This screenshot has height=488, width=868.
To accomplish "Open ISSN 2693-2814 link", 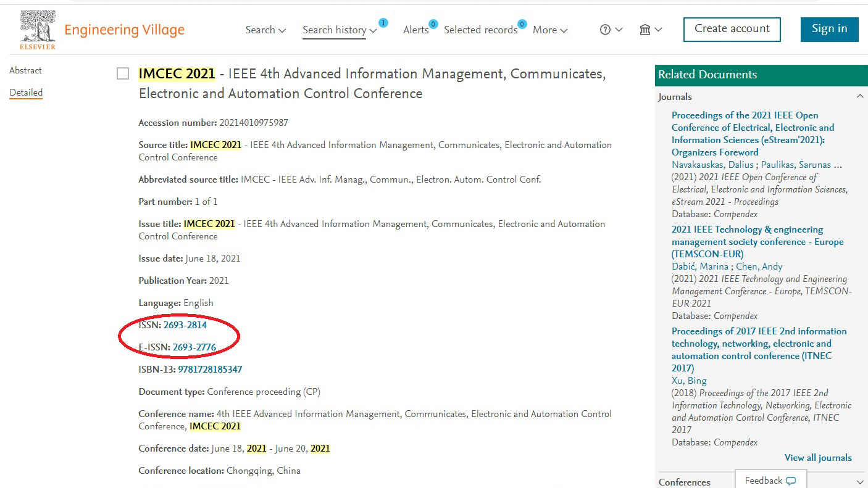I will 185,325.
